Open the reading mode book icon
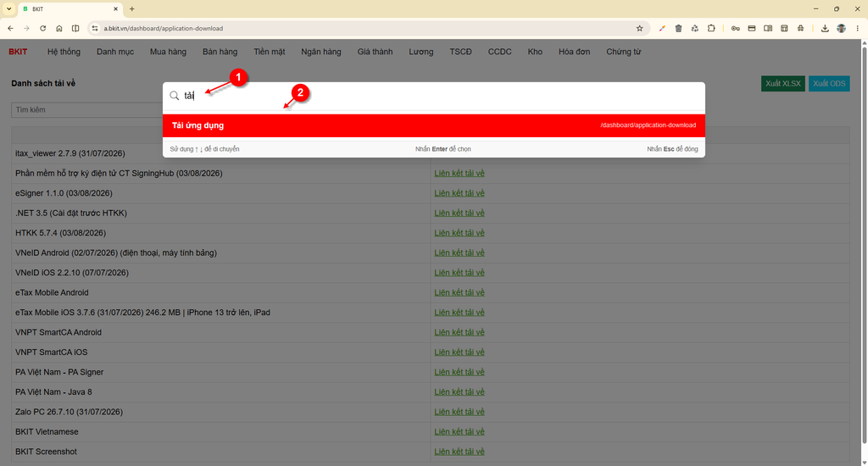Image resolution: width=868 pixels, height=466 pixels. (x=768, y=28)
